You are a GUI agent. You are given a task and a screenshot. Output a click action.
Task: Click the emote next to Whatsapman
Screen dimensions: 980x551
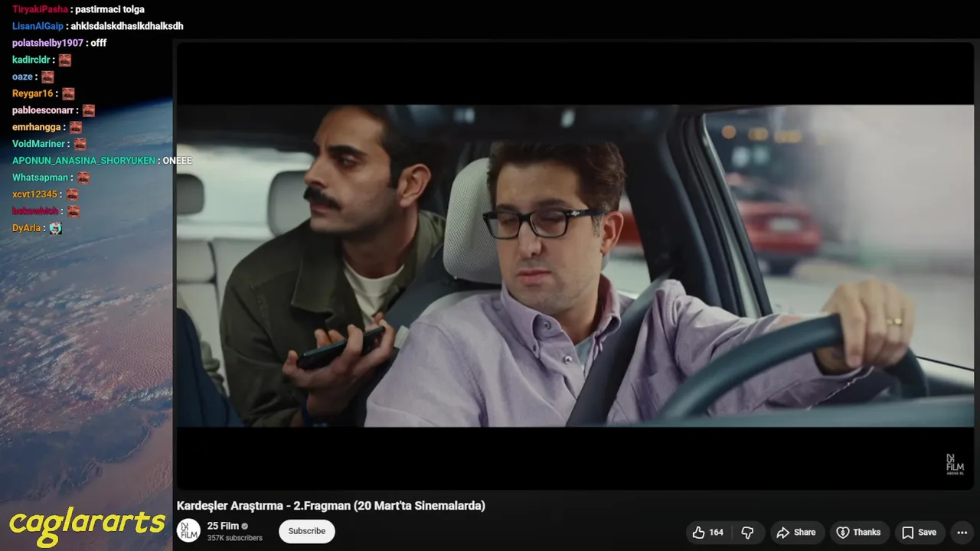pyautogui.click(x=83, y=178)
